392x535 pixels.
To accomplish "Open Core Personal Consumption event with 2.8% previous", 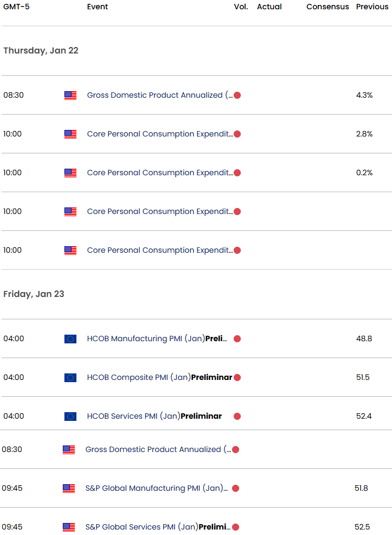I will coord(159,134).
